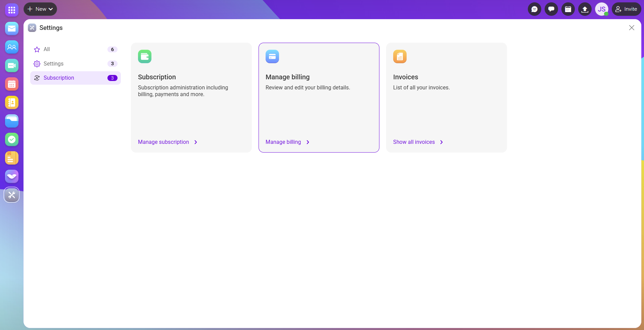Open the JS user avatar

pos(602,9)
